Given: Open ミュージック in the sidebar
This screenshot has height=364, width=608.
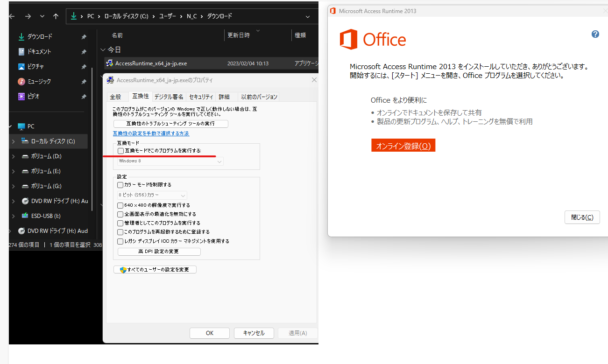Looking at the screenshot, I should coord(39,81).
